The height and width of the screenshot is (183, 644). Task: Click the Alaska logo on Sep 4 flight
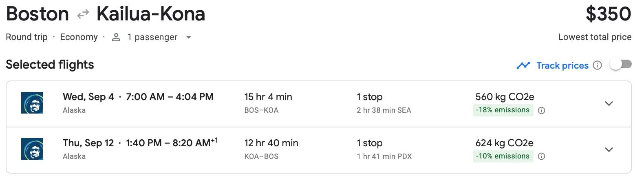point(32,103)
